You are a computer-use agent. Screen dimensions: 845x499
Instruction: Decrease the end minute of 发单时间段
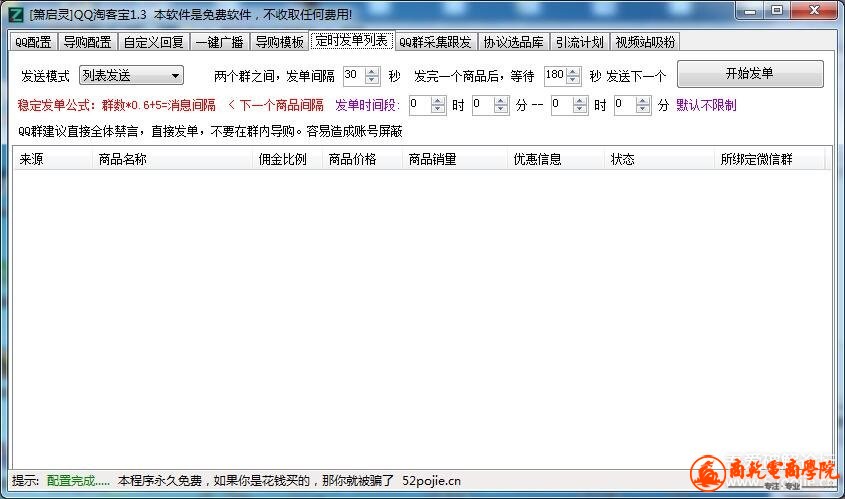click(x=643, y=109)
